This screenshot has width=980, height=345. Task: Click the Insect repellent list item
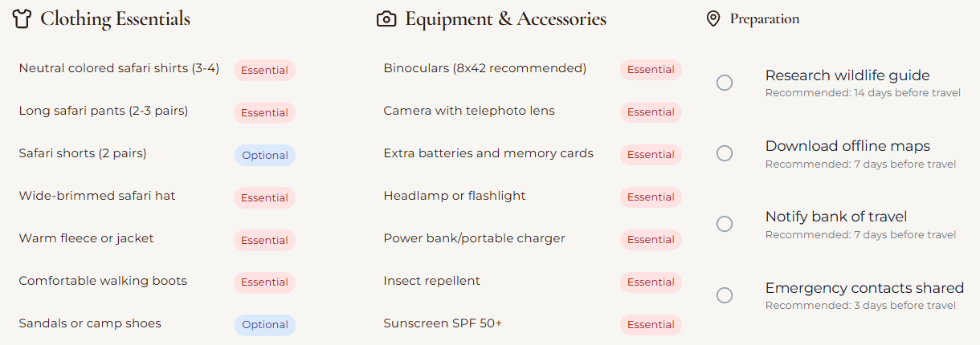(x=431, y=281)
